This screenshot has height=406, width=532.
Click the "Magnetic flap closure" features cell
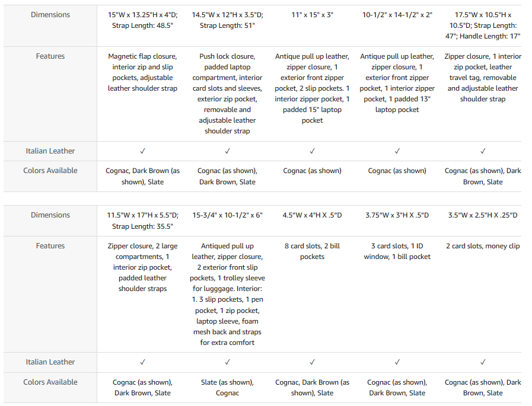click(142, 72)
